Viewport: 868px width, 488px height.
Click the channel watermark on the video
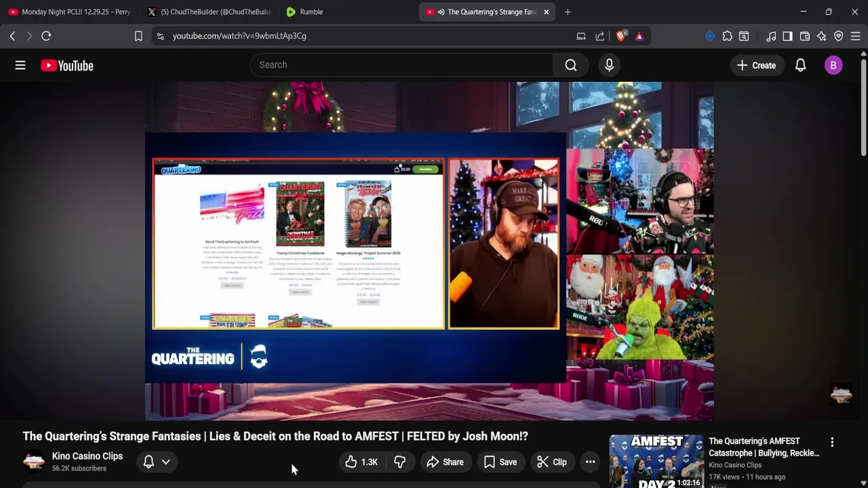point(841,395)
